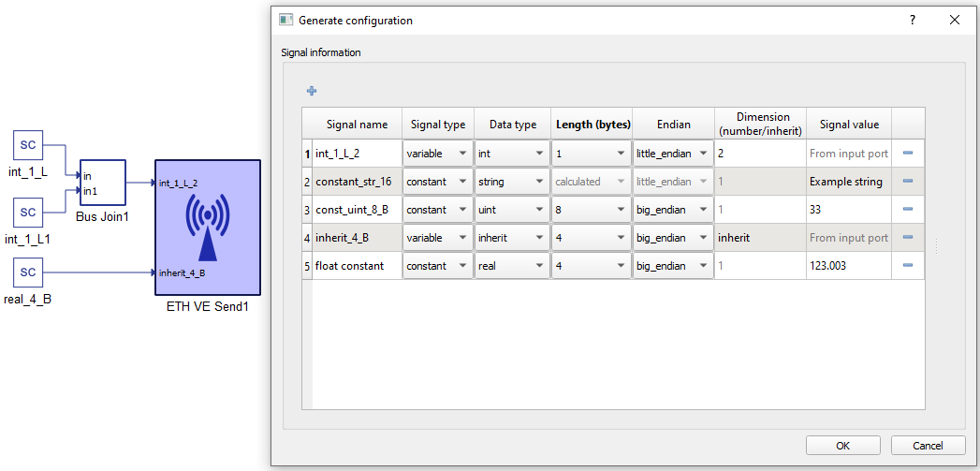Screen dimensions: 980x471
Task: Remove the float constant signal row
Action: [907, 265]
